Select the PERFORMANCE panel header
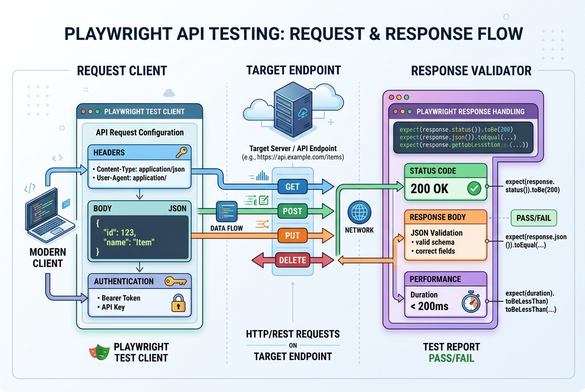 [446, 279]
